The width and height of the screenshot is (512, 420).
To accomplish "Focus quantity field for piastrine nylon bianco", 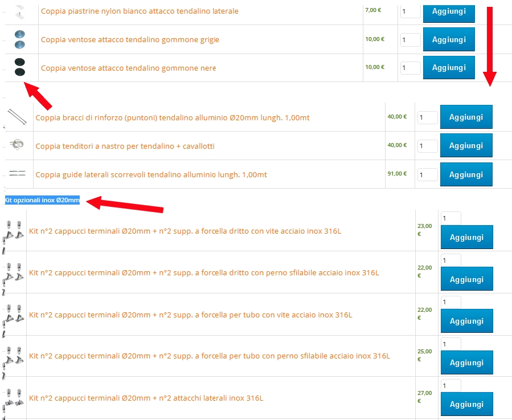I will tap(411, 11).
